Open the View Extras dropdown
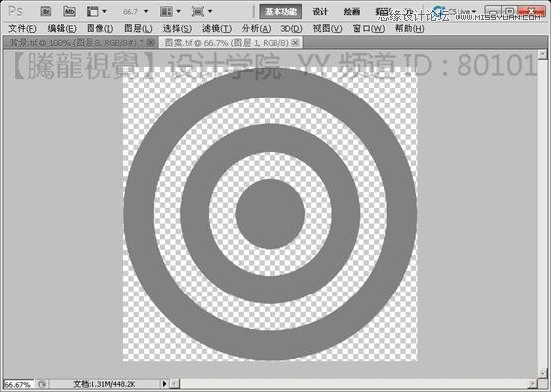The image size is (551, 392). point(96,11)
